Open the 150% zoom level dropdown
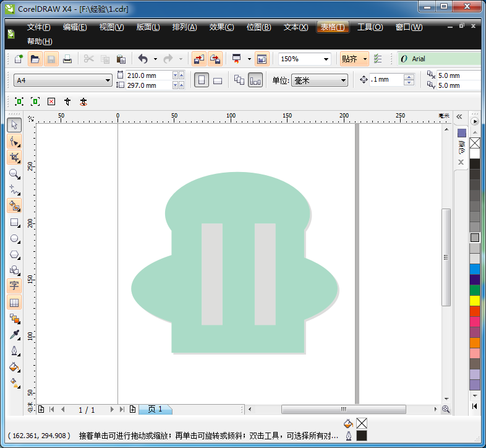Image resolution: width=486 pixels, height=448 pixels. click(326, 59)
